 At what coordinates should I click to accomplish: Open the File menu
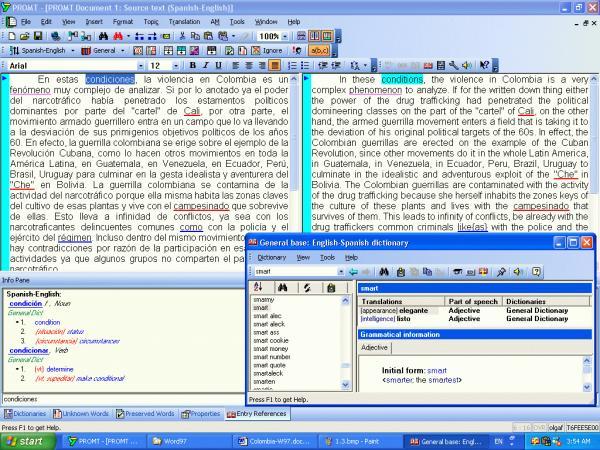pyautogui.click(x=26, y=22)
